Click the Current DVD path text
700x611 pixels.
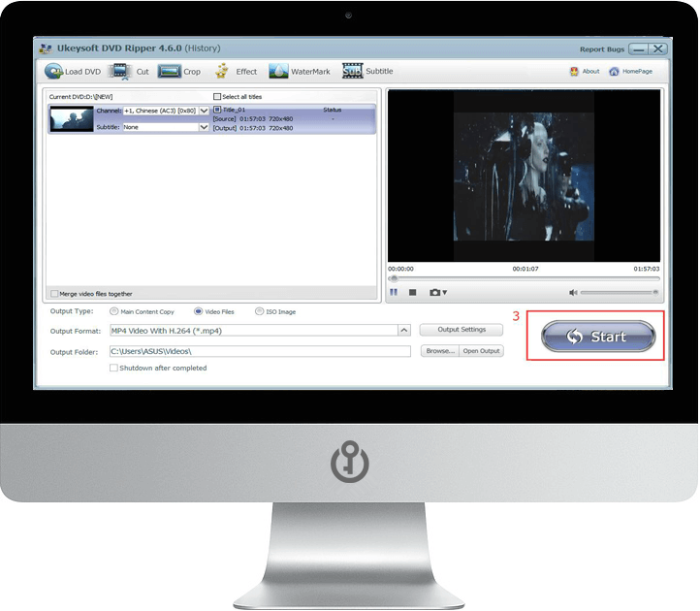coord(80,96)
